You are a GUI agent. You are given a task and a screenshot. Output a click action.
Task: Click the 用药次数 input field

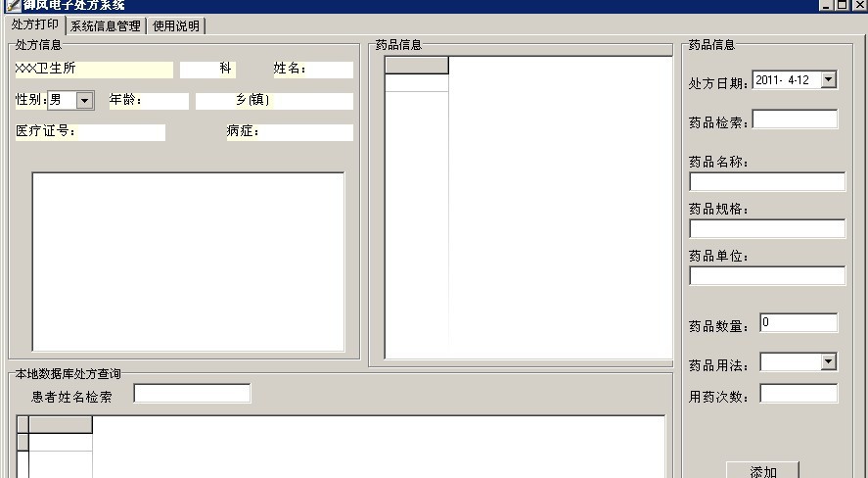[799, 394]
